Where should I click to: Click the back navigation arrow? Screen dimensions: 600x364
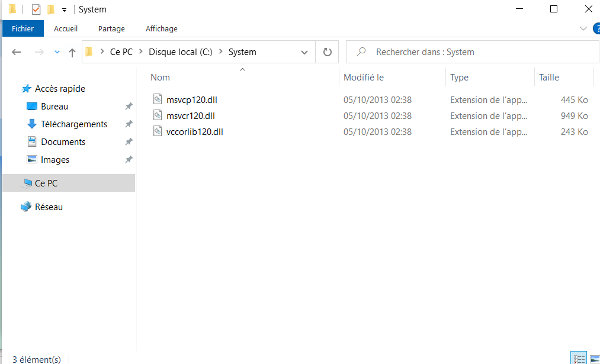(17, 52)
